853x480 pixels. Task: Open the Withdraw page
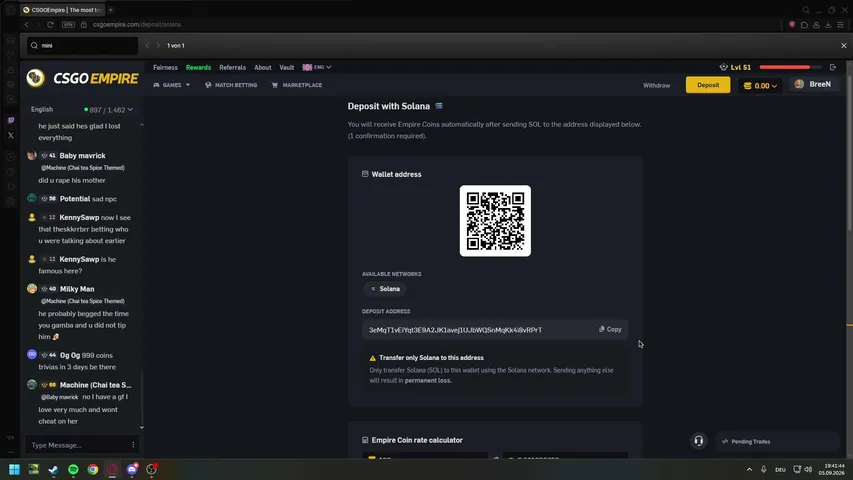[x=656, y=85]
